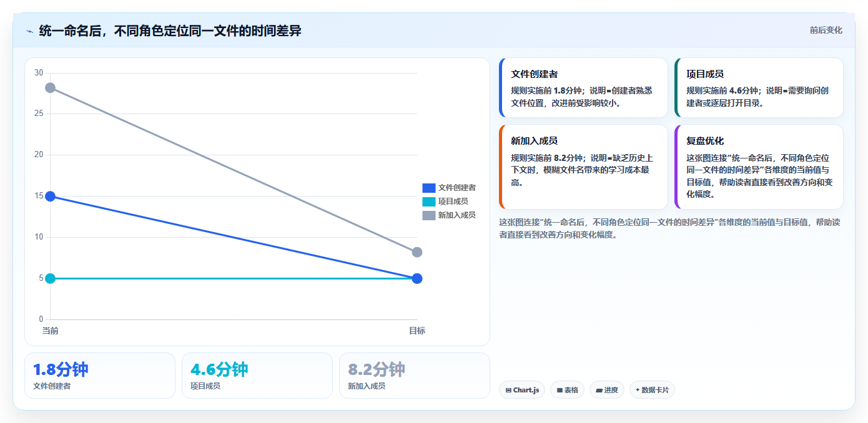Image resolution: width=868 pixels, height=423 pixels.
Task: Click the 30 y-axis tick label
Action: pyautogui.click(x=39, y=73)
